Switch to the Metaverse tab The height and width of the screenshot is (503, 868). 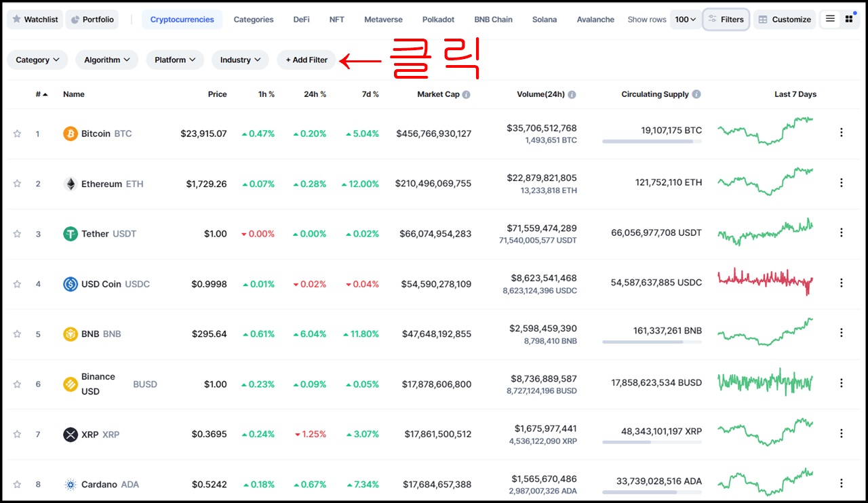383,20
